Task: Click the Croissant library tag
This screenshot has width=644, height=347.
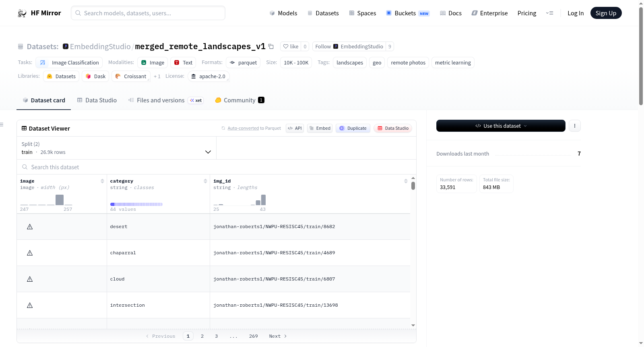Action: pyautogui.click(x=131, y=77)
